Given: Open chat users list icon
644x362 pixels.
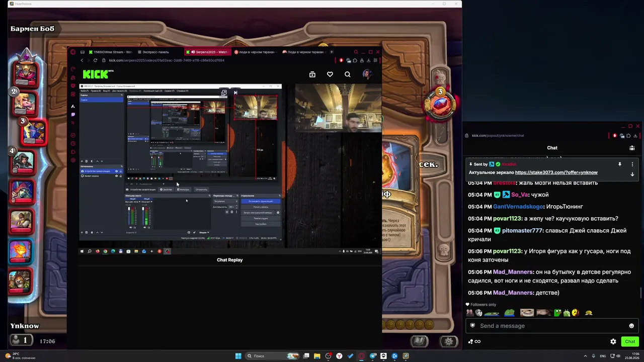Looking at the screenshot, I should pyautogui.click(x=632, y=148).
